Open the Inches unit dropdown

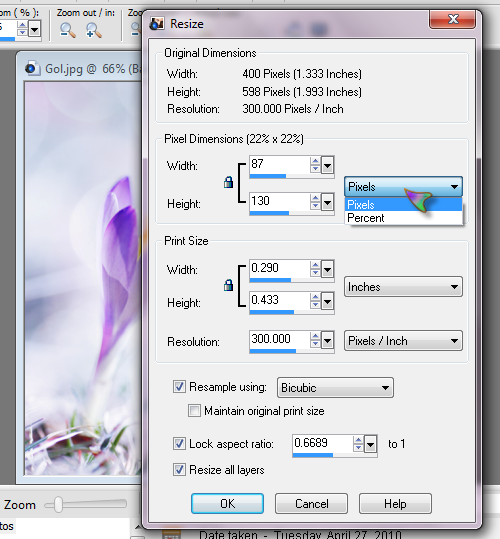403,287
